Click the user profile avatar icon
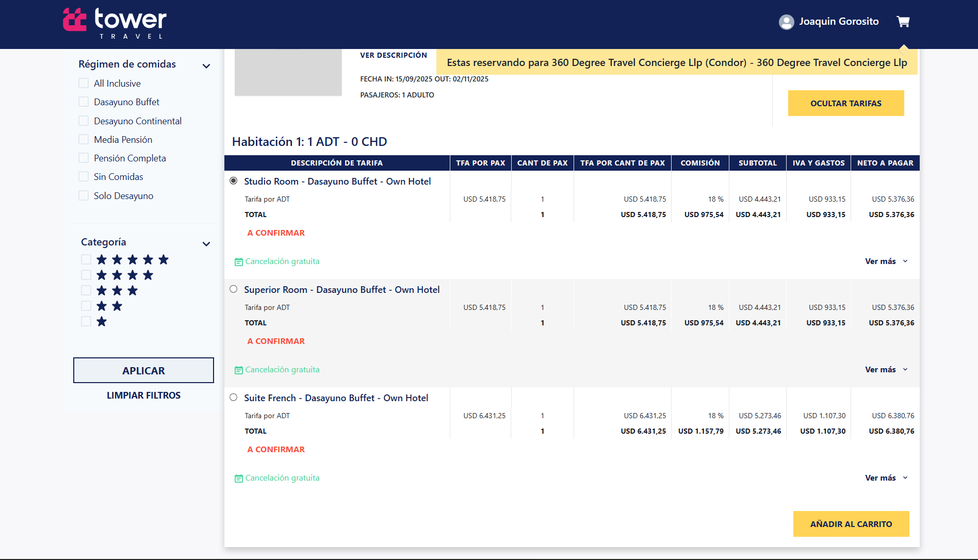Screen dimensions: 978x560 point(786,22)
